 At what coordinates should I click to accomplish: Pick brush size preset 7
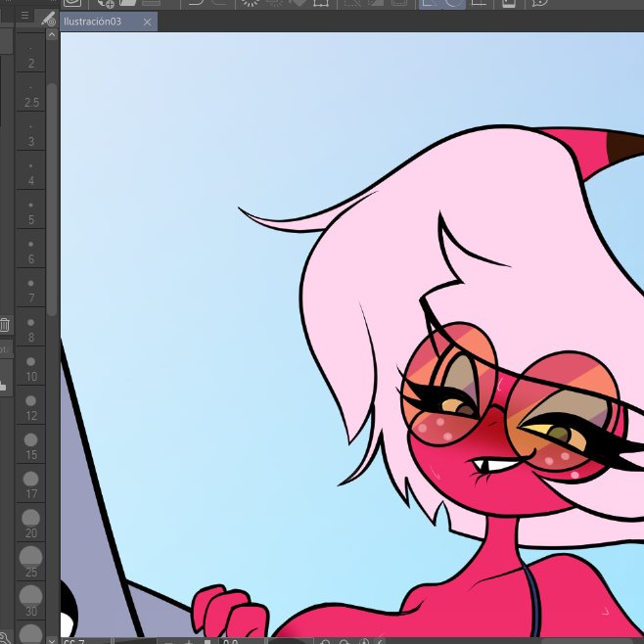pyautogui.click(x=30, y=288)
